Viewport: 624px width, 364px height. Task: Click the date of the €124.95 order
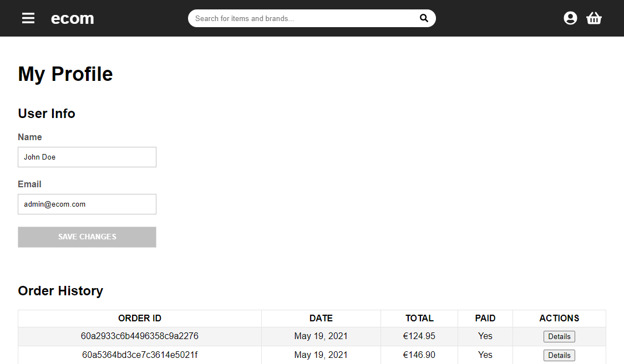tap(321, 336)
